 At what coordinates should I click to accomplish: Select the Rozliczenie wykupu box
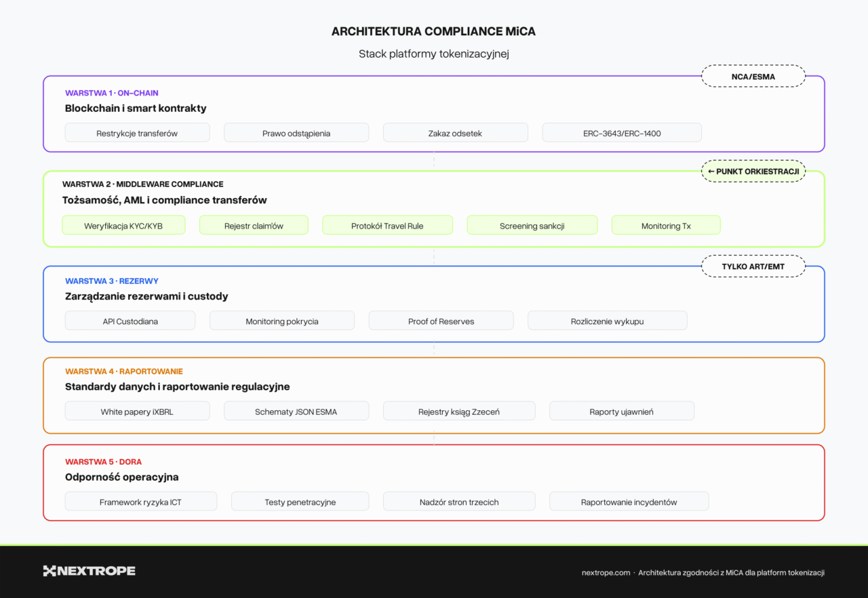607,321
